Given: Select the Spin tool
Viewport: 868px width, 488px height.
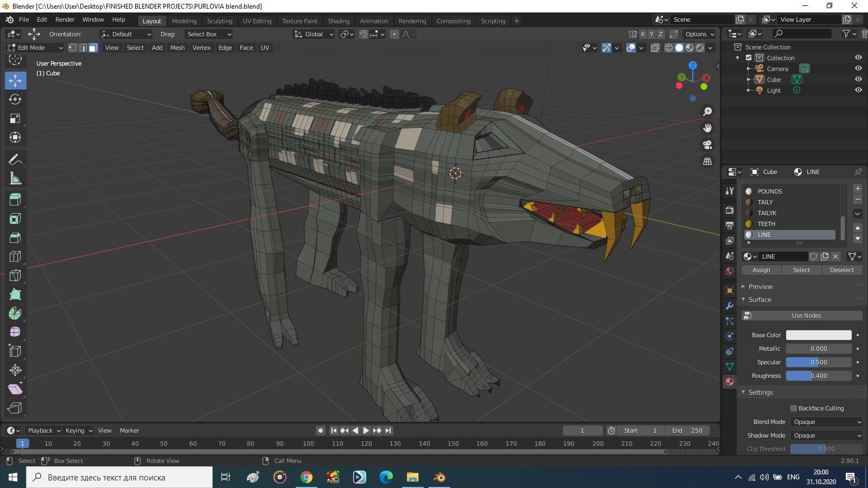Looking at the screenshot, I should point(15,313).
